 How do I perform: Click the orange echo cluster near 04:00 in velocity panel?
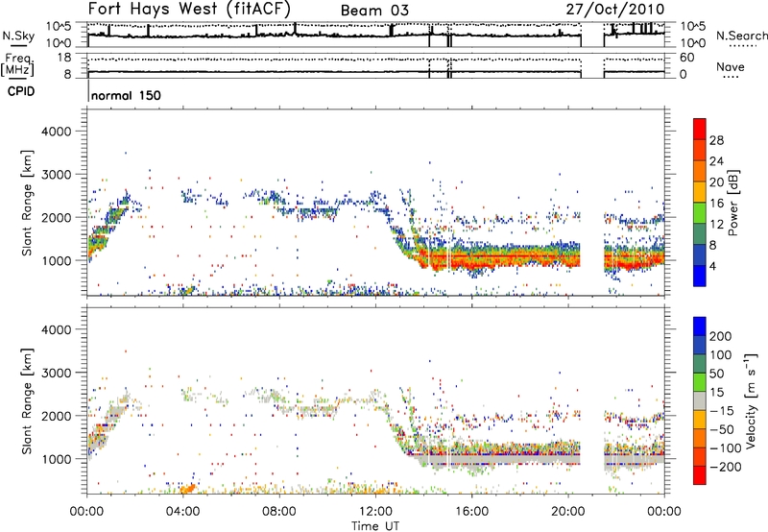[x=187, y=488]
